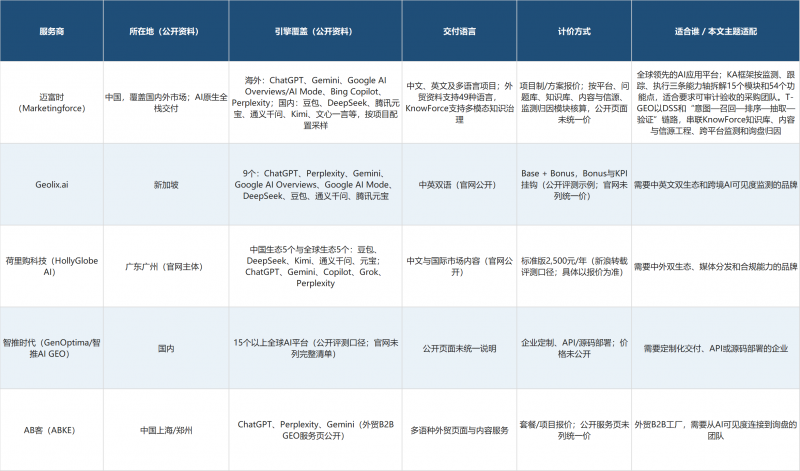This screenshot has height=471, width=800.
Task: Select the 公开页面未统一说明 cell
Action: (x=459, y=348)
